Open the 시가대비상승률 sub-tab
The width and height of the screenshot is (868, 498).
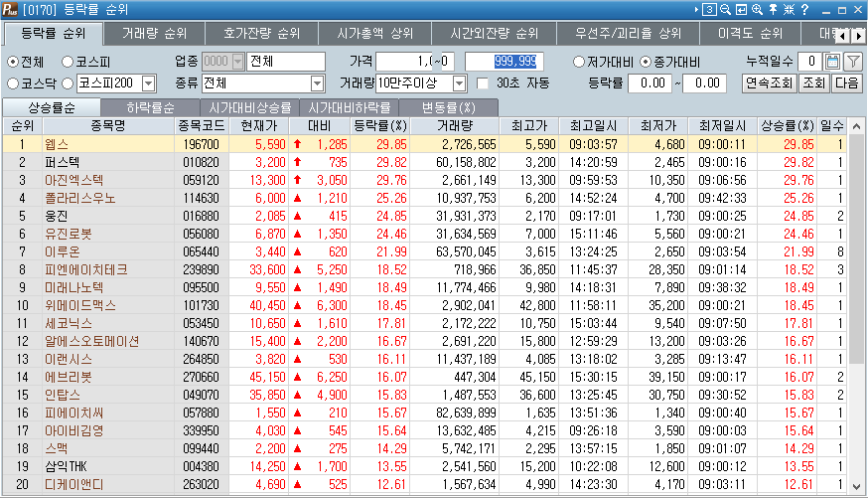pos(249,107)
